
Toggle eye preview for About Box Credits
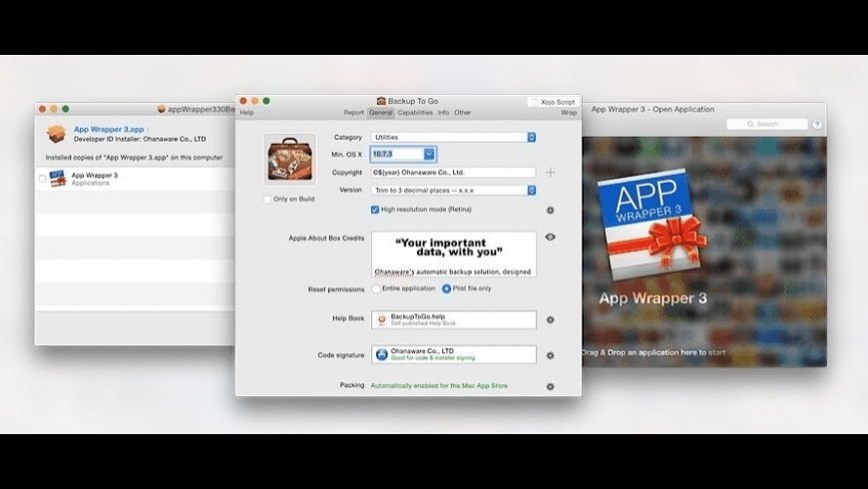(x=550, y=238)
